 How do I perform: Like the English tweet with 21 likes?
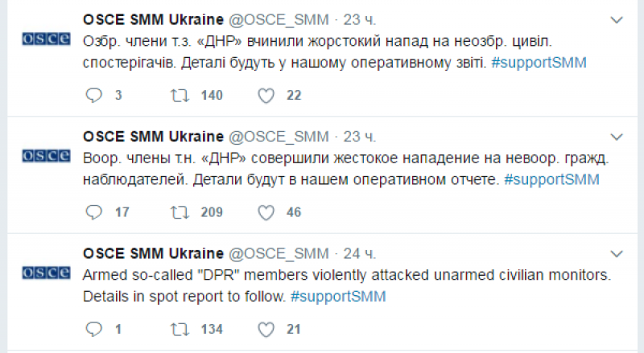tap(266, 330)
